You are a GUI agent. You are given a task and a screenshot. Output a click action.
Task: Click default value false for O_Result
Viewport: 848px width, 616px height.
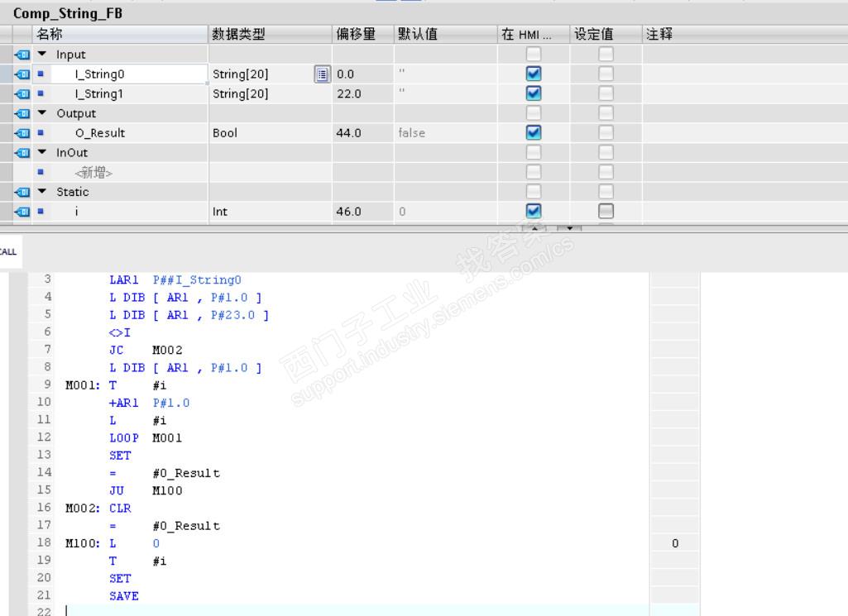coord(411,133)
